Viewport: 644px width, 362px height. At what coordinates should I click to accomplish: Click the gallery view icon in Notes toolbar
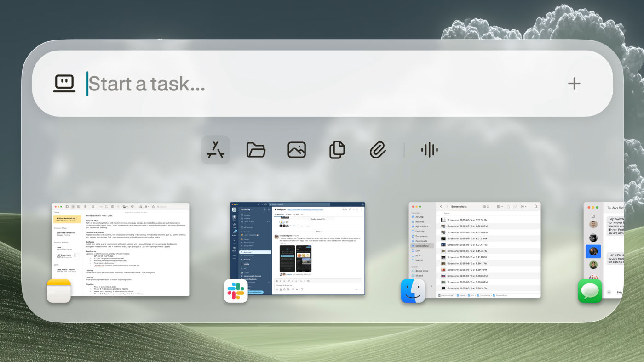tap(78, 207)
